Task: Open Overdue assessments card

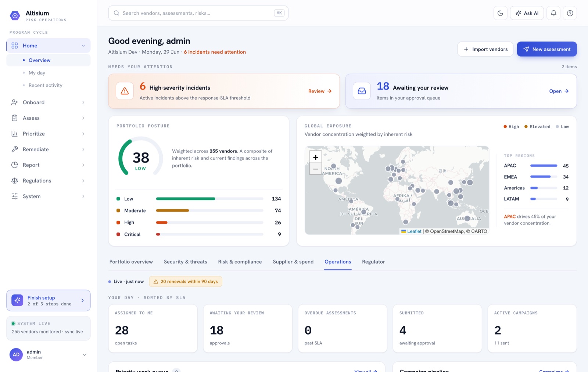Action: coord(343,328)
